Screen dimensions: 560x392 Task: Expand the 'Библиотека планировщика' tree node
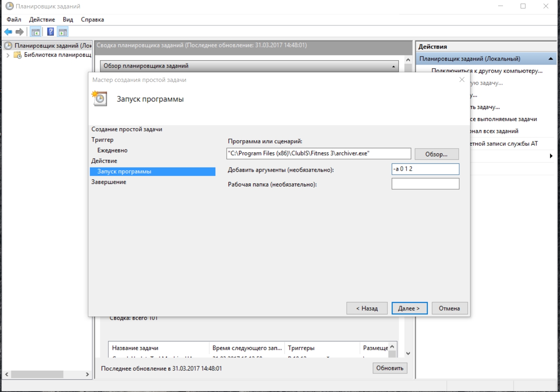(x=8, y=55)
